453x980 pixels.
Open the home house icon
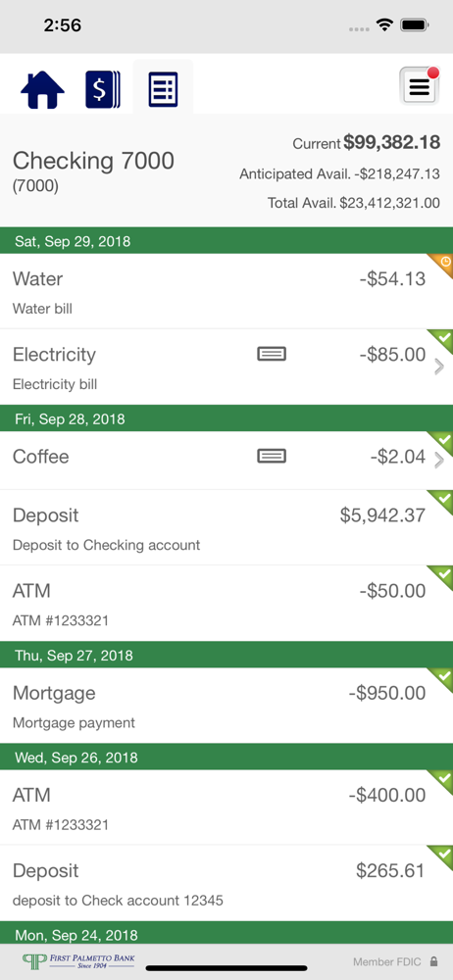(42, 89)
